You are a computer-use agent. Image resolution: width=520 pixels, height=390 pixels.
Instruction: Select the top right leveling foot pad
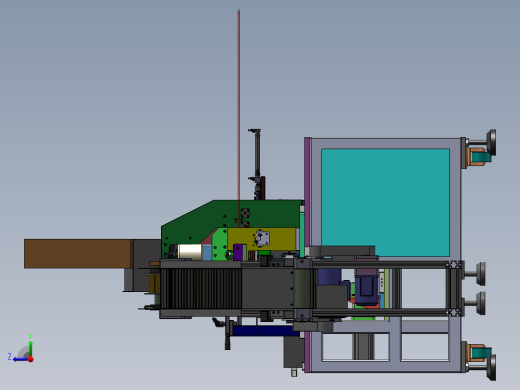pyautogui.click(x=491, y=142)
